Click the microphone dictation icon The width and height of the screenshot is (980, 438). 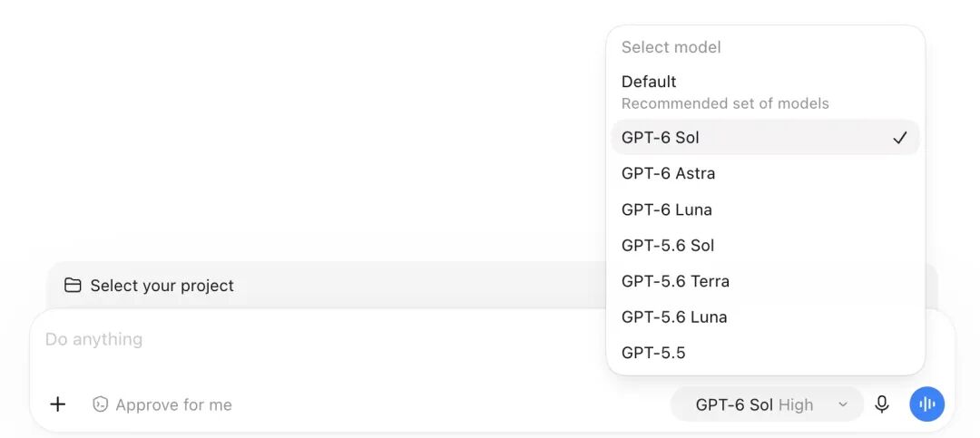pos(882,404)
